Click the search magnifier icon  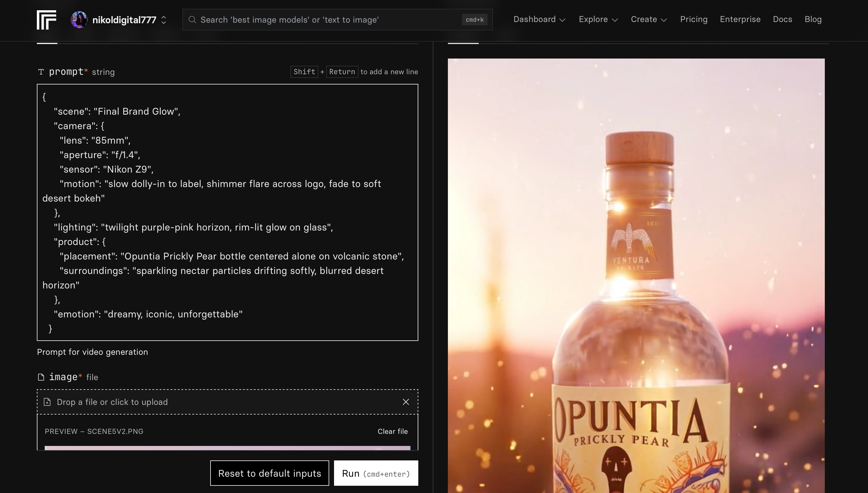tap(192, 20)
